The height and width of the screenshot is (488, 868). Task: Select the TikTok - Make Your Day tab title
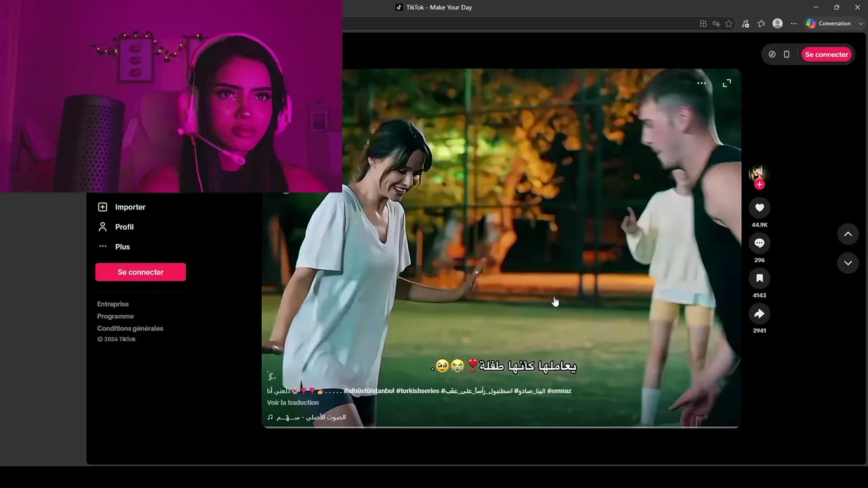pos(439,7)
